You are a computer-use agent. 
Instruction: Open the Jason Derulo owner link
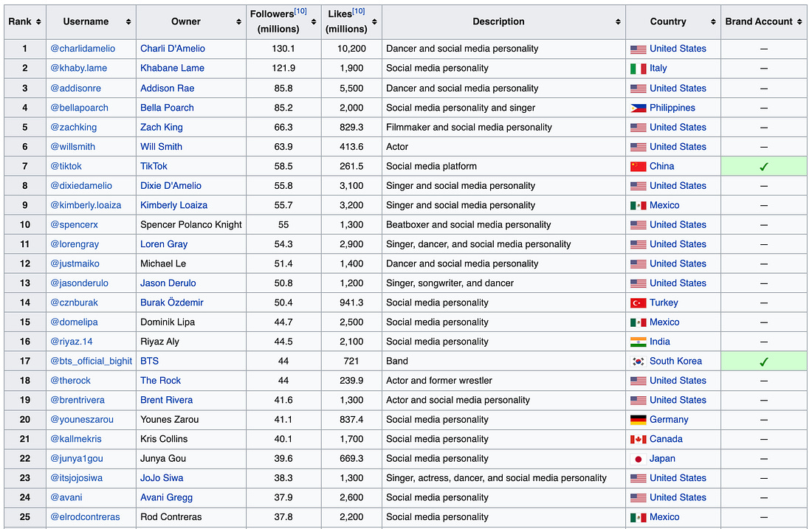pos(168,283)
